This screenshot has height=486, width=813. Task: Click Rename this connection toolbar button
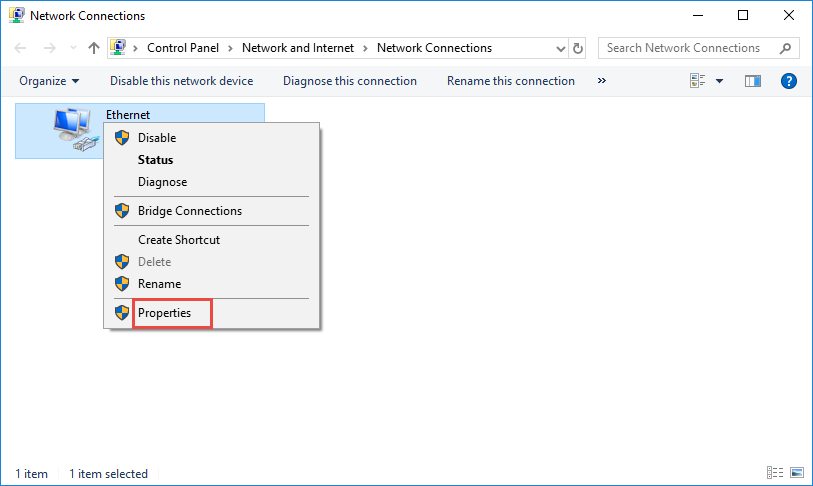click(x=510, y=81)
